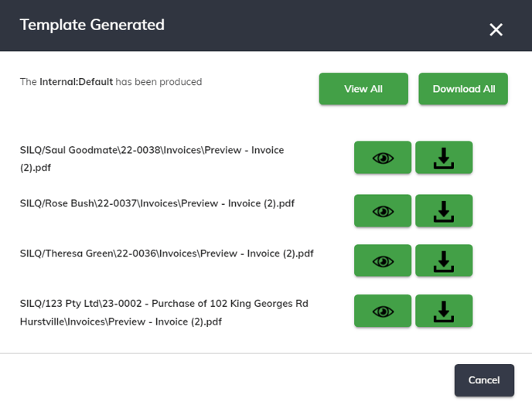The height and width of the screenshot is (405, 532).
Task: Select the Saul Goodmate file path text
Action: tap(152, 158)
